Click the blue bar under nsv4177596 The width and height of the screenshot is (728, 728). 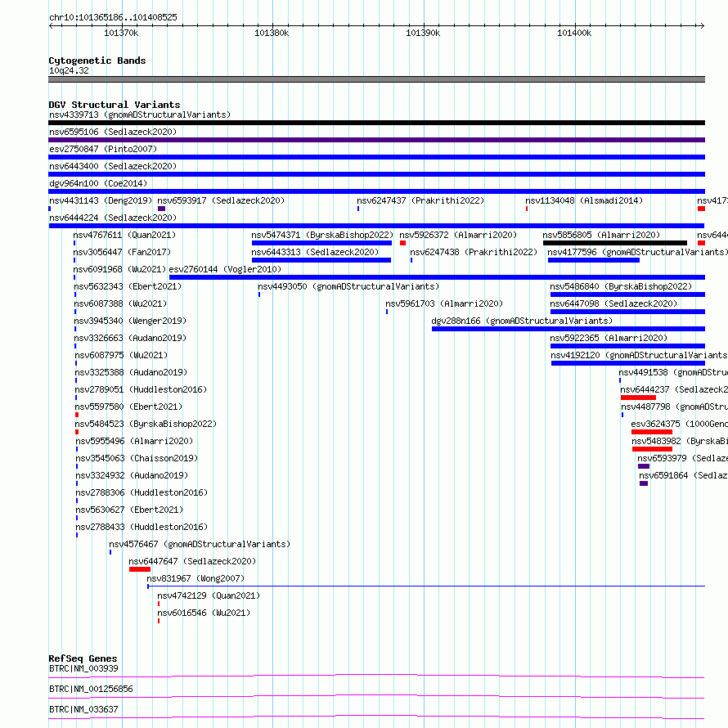pos(594,260)
